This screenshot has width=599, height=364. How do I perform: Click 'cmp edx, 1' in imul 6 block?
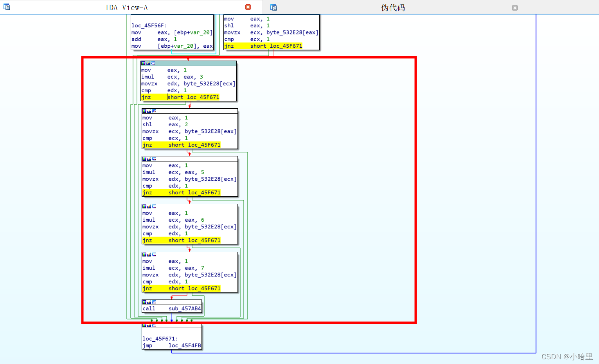click(165, 233)
